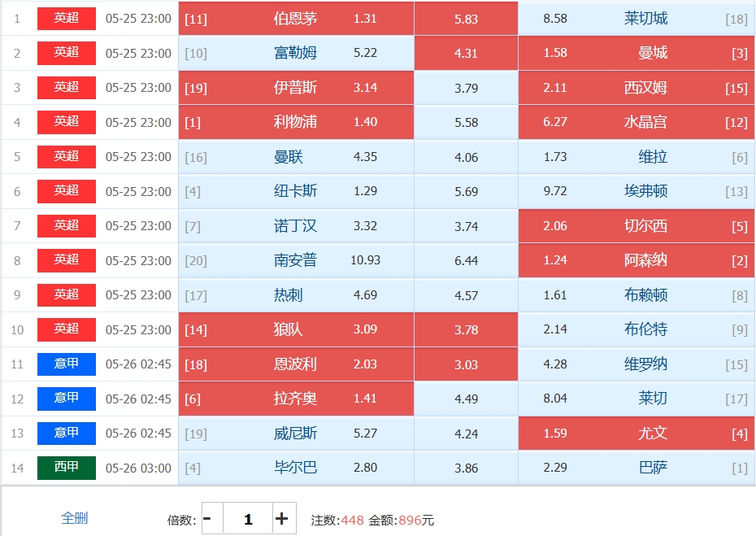This screenshot has width=756, height=536.
Task: Click 全删 to clear all selections
Action: coord(74,518)
